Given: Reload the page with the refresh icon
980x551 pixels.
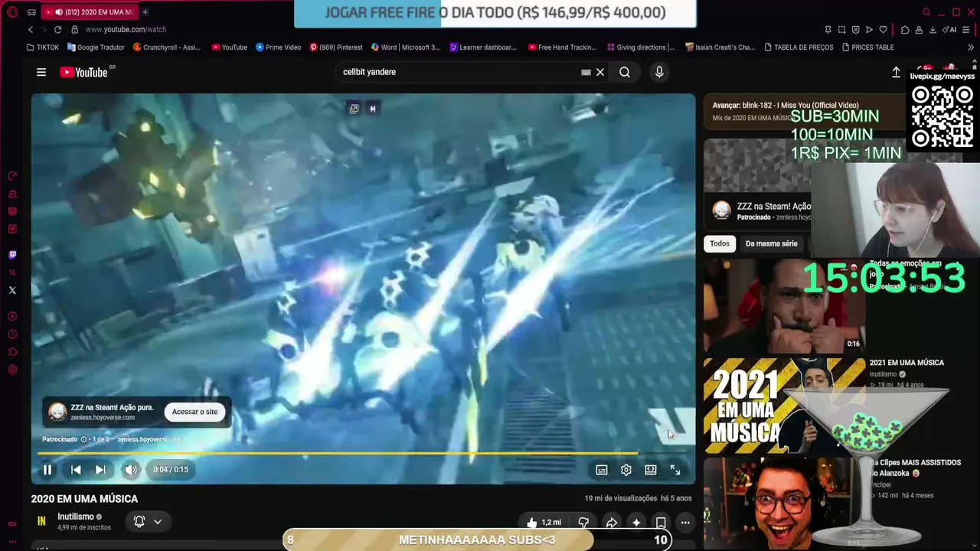Looking at the screenshot, I should click(57, 30).
